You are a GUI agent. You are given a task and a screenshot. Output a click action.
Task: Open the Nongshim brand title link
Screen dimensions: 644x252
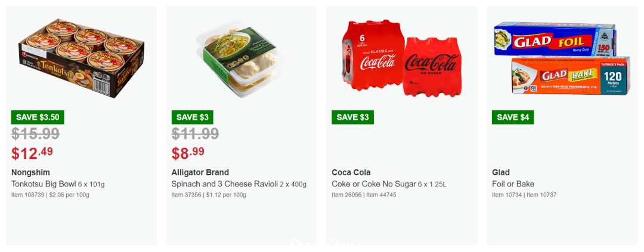click(30, 172)
